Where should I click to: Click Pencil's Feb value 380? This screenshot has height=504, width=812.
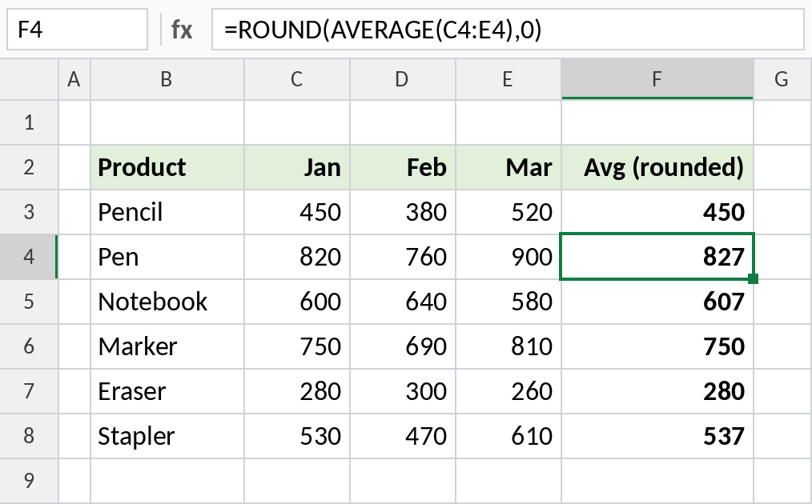tap(402, 212)
